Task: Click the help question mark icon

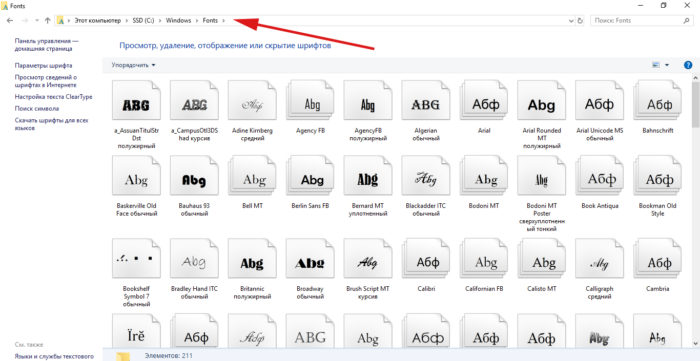Action: (688, 65)
